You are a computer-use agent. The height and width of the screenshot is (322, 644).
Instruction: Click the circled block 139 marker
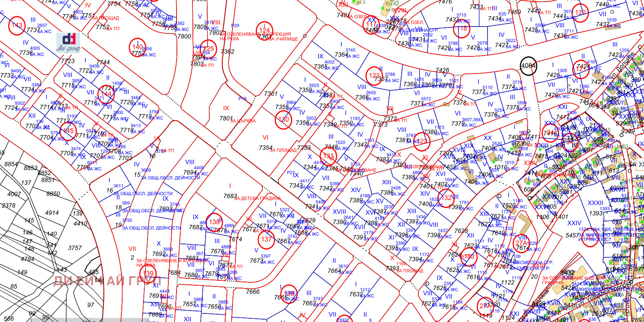click(148, 273)
